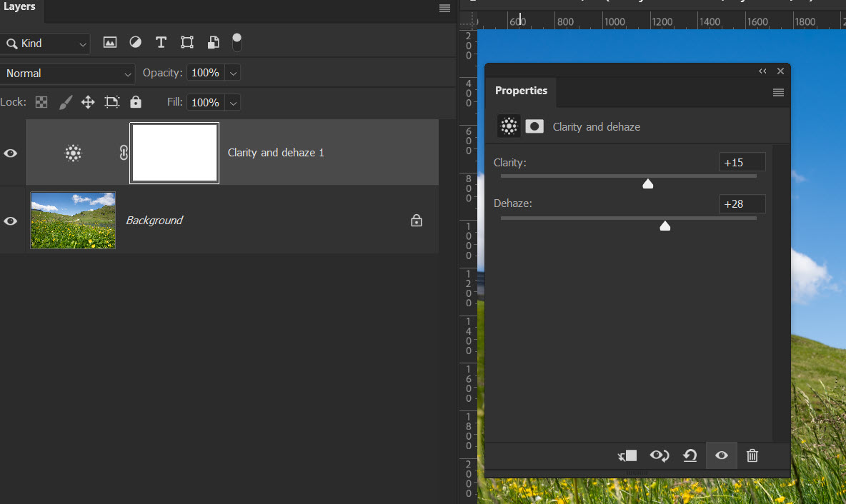Lock image pixels brush icon
The height and width of the screenshot is (504, 846).
click(x=65, y=102)
